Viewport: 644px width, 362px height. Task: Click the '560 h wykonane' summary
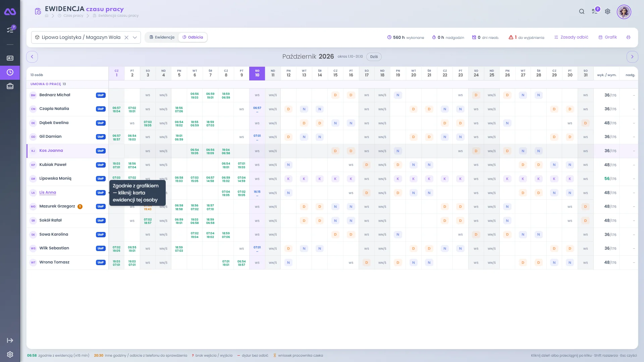click(406, 38)
